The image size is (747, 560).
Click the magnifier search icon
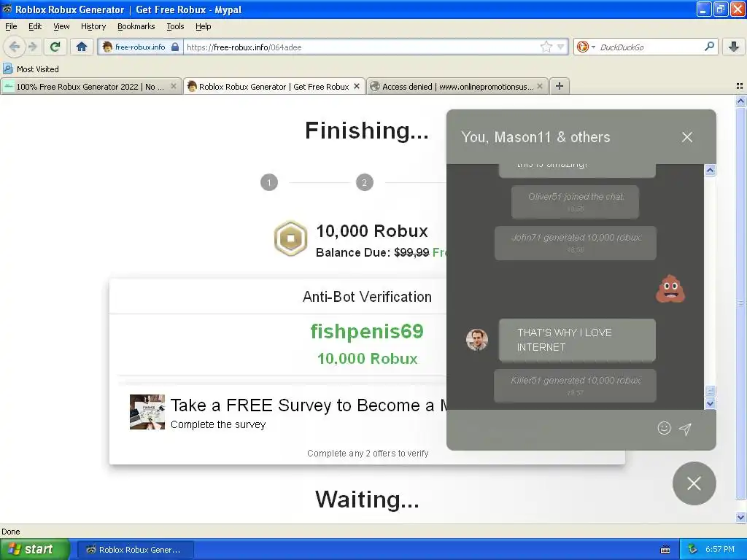(709, 46)
